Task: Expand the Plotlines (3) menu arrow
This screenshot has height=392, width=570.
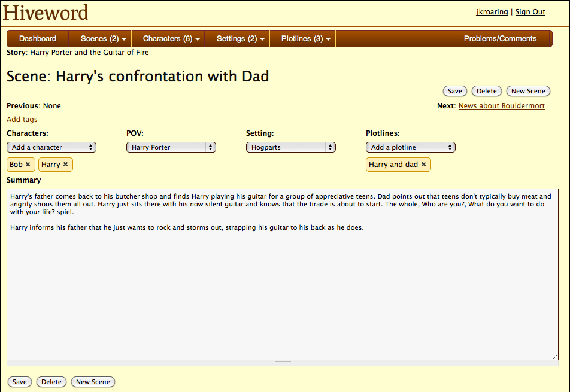Action: click(328, 39)
